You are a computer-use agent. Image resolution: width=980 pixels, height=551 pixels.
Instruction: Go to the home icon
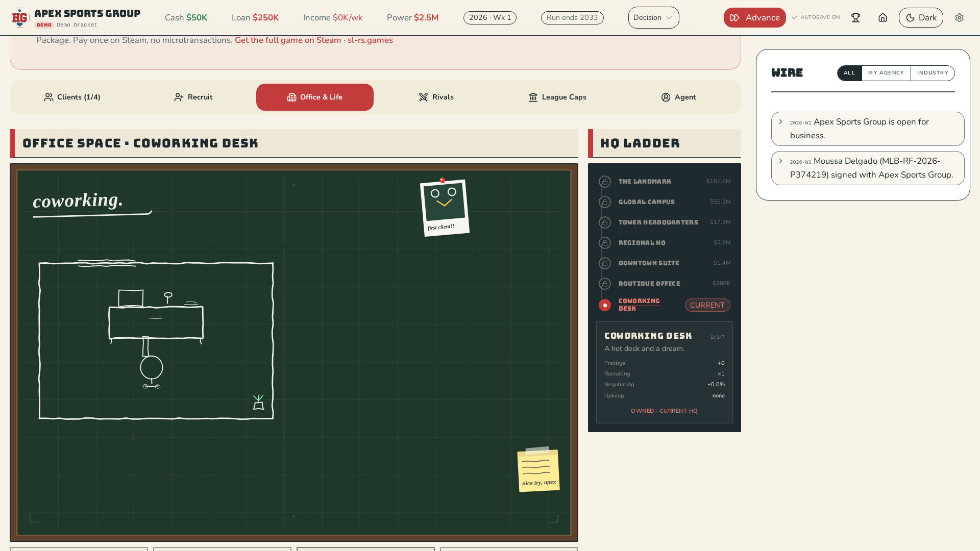(883, 18)
